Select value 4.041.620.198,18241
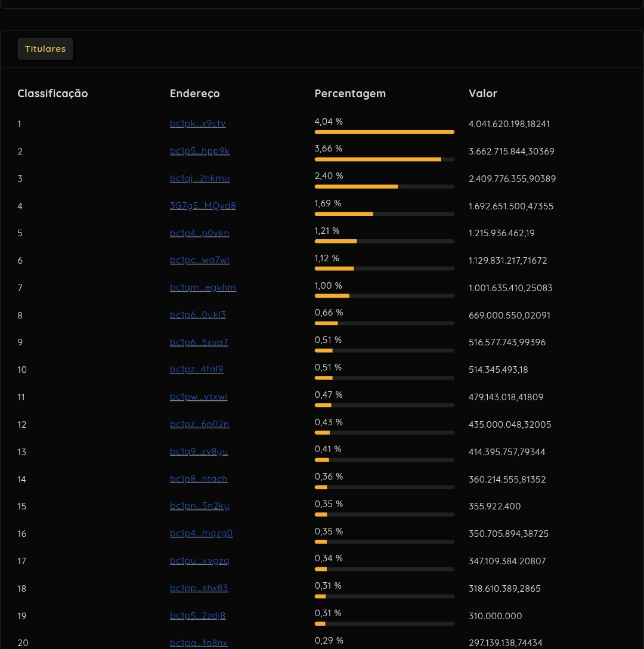The width and height of the screenshot is (644, 649). (509, 123)
